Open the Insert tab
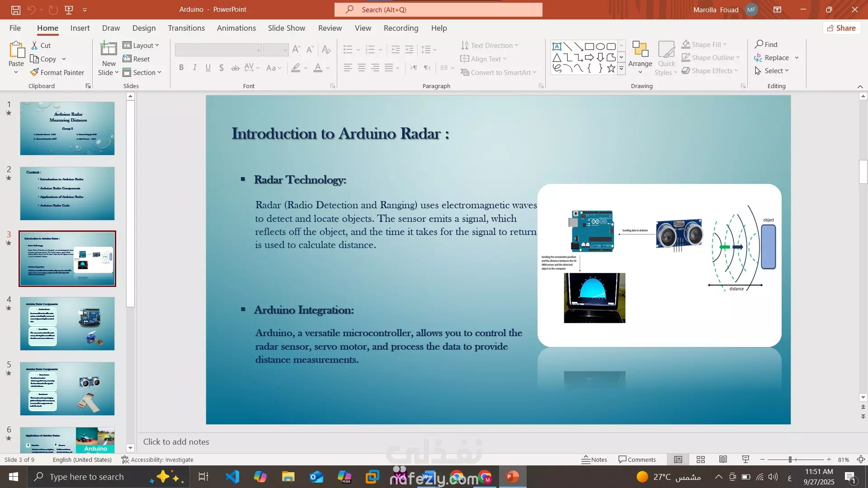The width and height of the screenshot is (868, 488). click(80, 28)
